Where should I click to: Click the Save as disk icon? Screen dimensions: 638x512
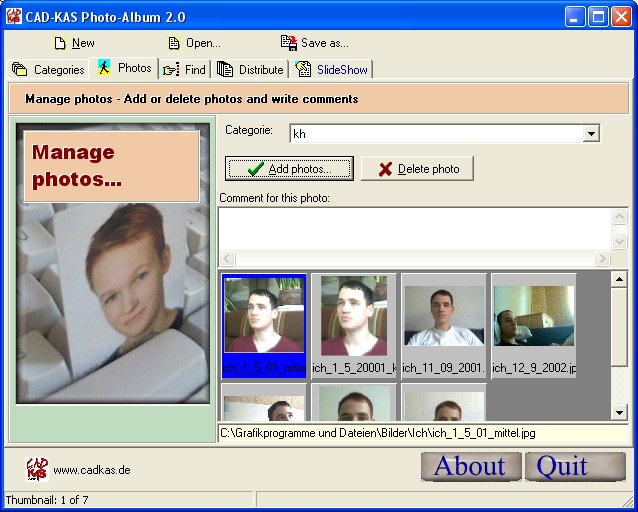(x=289, y=43)
